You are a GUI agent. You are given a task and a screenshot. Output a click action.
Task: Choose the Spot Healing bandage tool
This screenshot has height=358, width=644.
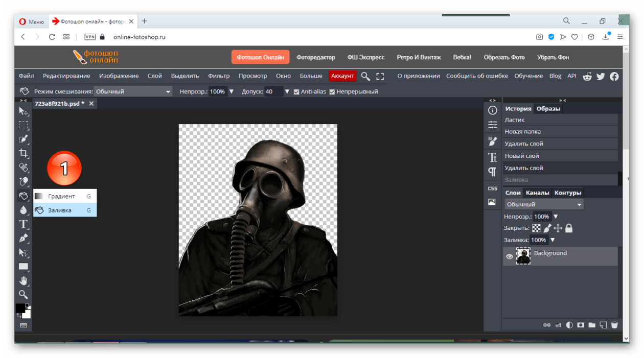click(24, 168)
